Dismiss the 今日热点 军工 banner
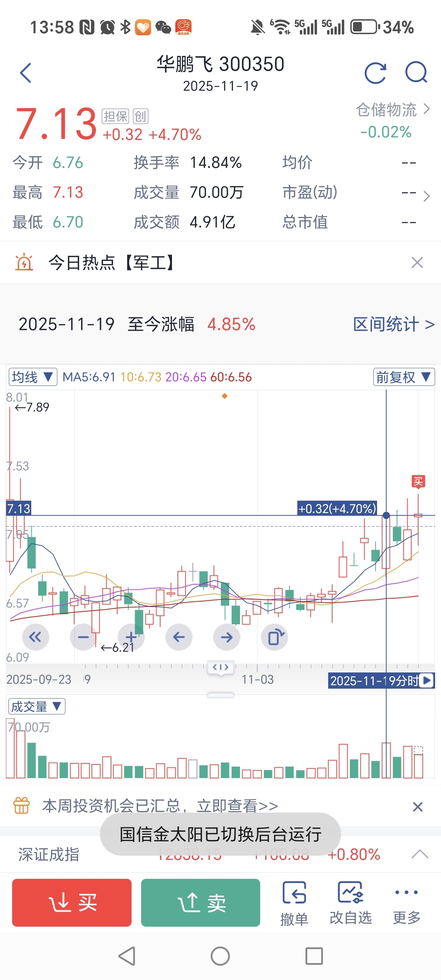Viewport: 441px width, 980px height. click(x=417, y=263)
